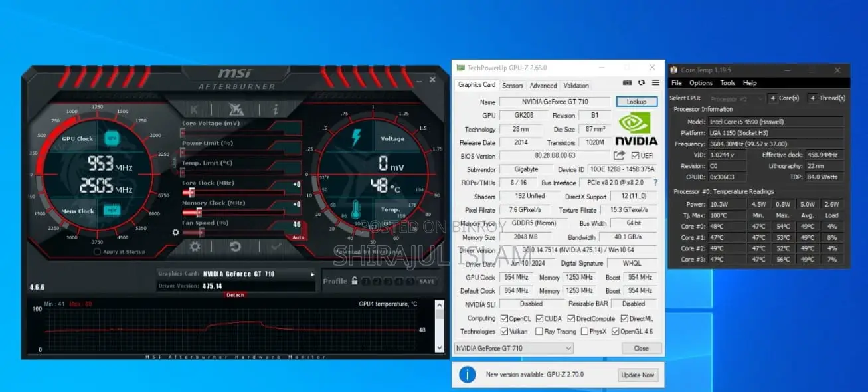The width and height of the screenshot is (868, 392).
Task: Click the MEM chip icon beside Mem Clock
Action: click(x=111, y=211)
